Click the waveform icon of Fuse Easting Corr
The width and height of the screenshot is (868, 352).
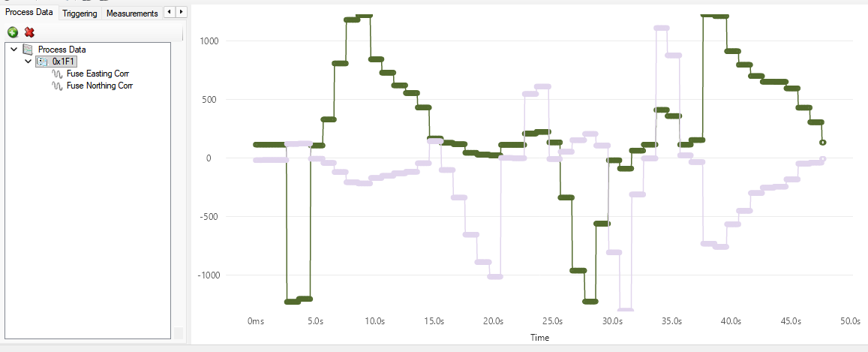coord(57,74)
